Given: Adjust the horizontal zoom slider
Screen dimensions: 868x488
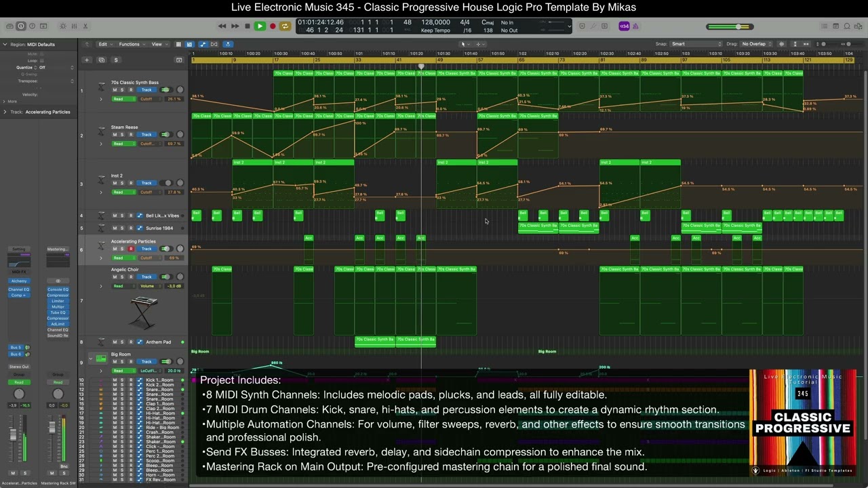Looking at the screenshot, I should point(847,44).
